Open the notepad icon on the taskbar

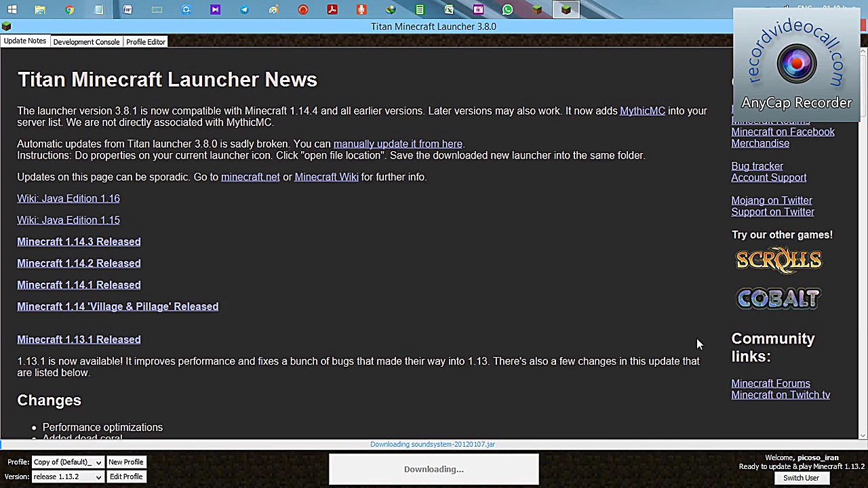click(x=99, y=9)
